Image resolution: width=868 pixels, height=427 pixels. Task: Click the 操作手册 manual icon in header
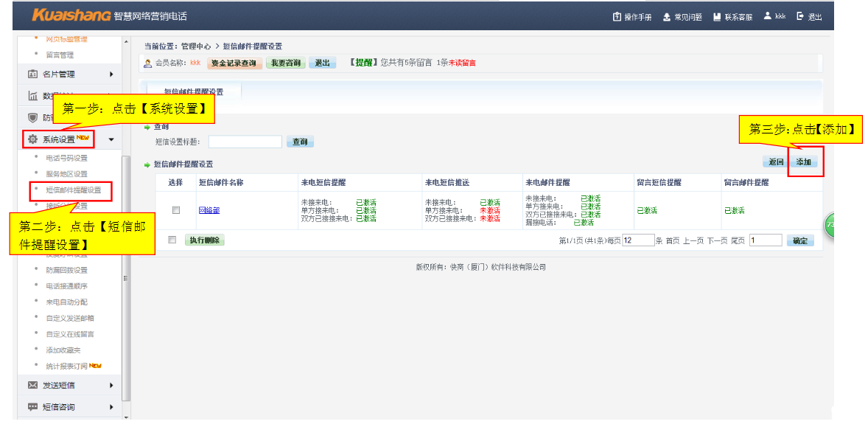[x=617, y=17]
